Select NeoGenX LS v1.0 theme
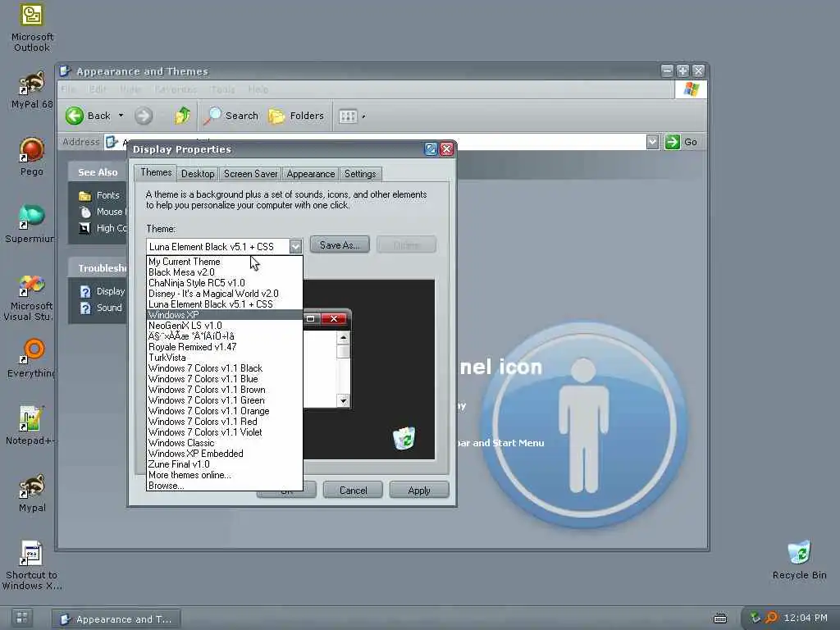Viewport: 840px width, 630px height. click(225, 325)
